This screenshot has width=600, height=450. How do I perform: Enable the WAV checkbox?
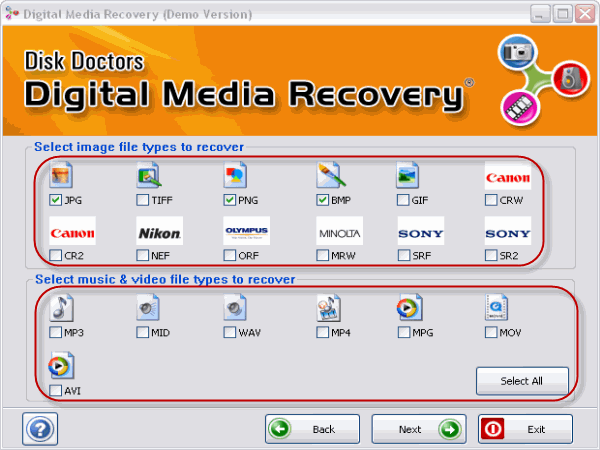[x=230, y=332]
